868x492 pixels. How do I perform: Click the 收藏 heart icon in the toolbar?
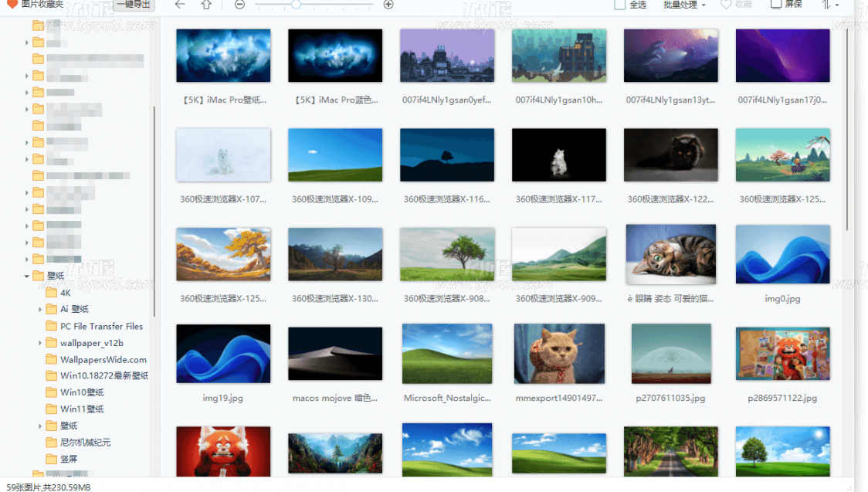[x=726, y=5]
